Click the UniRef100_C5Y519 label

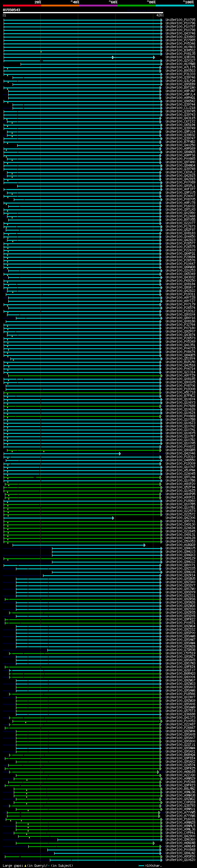pyautogui.click(x=180, y=653)
